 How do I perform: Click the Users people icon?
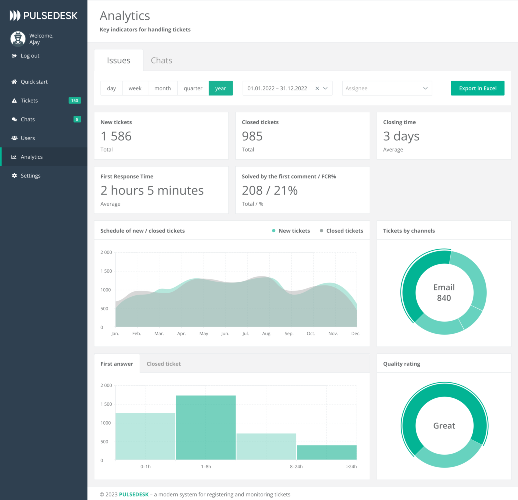click(x=14, y=138)
